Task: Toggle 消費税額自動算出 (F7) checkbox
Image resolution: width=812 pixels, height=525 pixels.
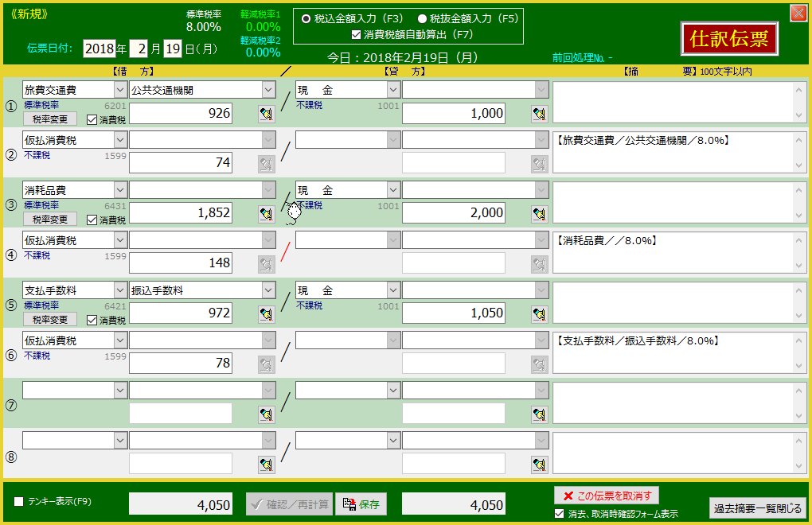Action: click(356, 34)
